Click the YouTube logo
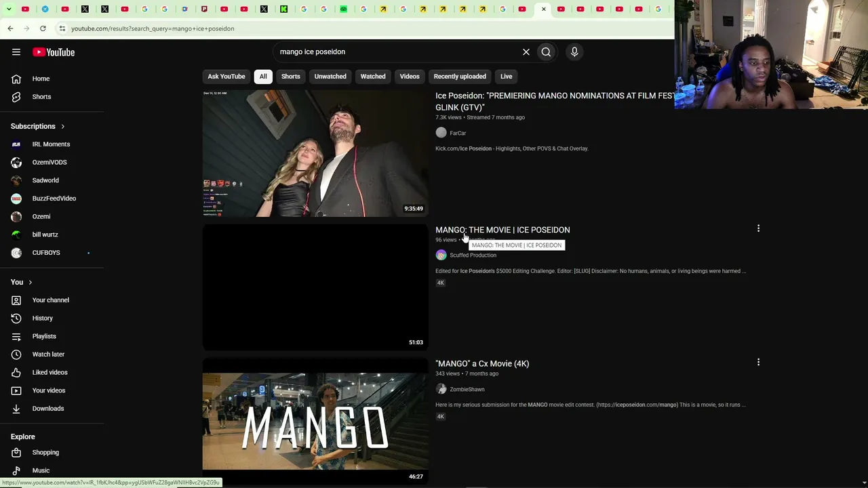 [x=54, y=52]
